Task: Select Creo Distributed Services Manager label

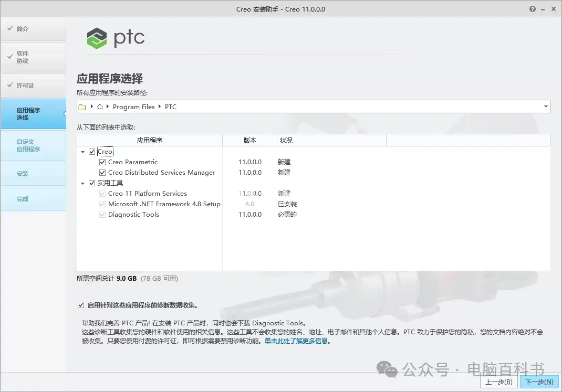Action: tap(162, 173)
